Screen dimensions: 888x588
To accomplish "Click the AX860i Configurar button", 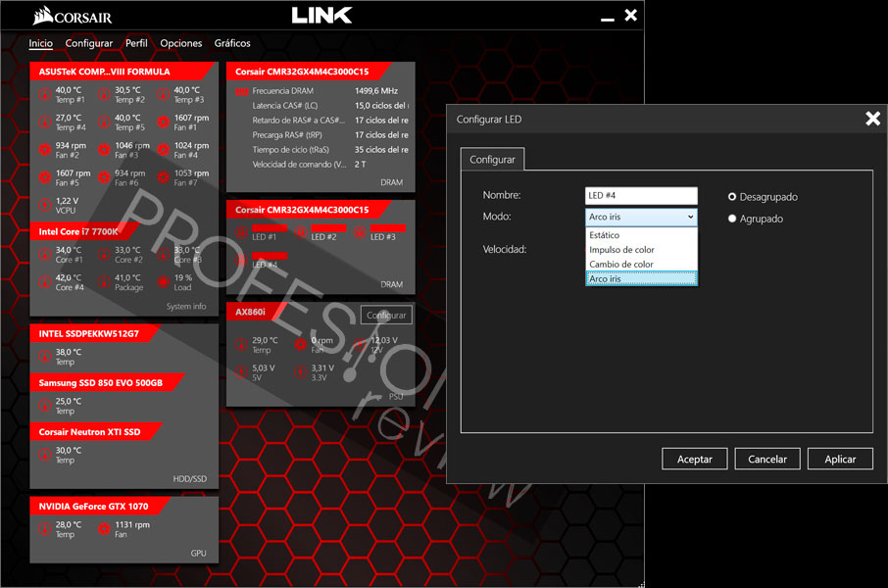I will [x=386, y=315].
